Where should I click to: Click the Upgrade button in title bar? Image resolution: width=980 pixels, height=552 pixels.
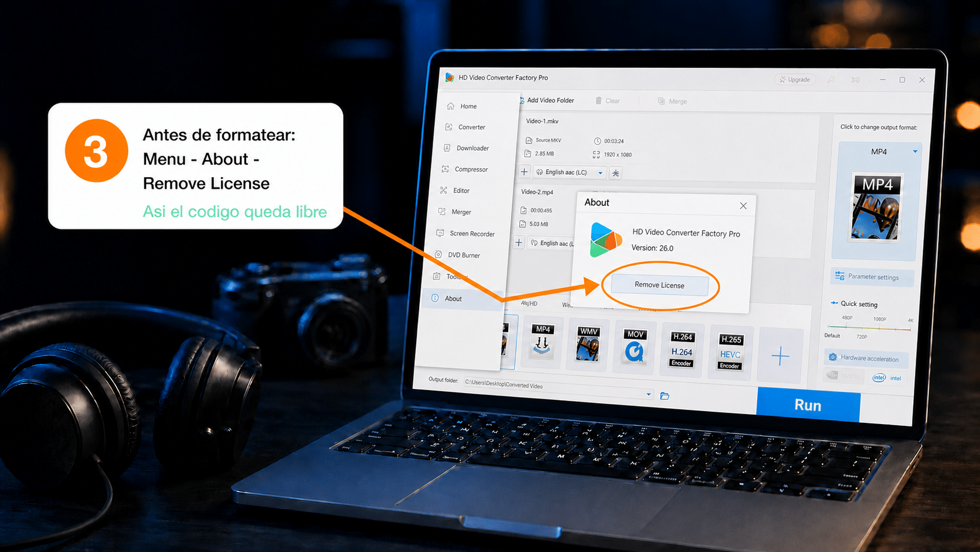(x=795, y=79)
